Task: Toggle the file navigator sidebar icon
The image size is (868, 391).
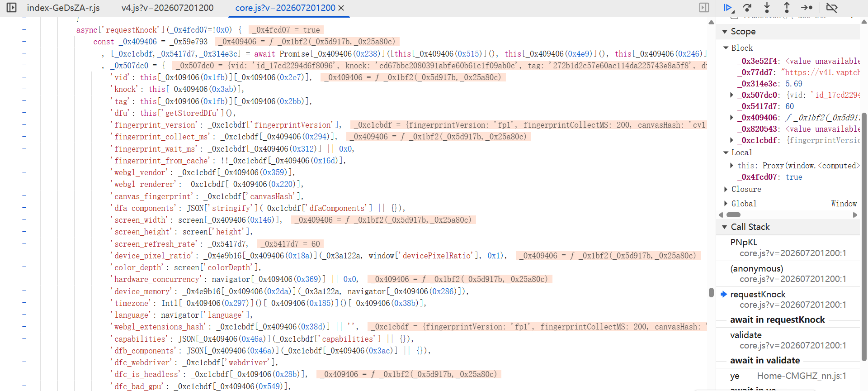Action: coord(12,8)
